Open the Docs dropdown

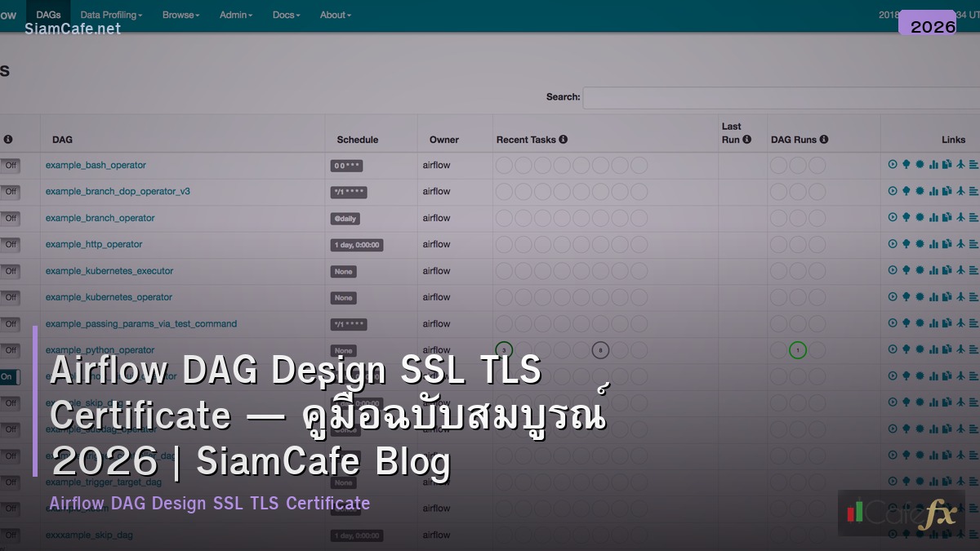coord(285,14)
